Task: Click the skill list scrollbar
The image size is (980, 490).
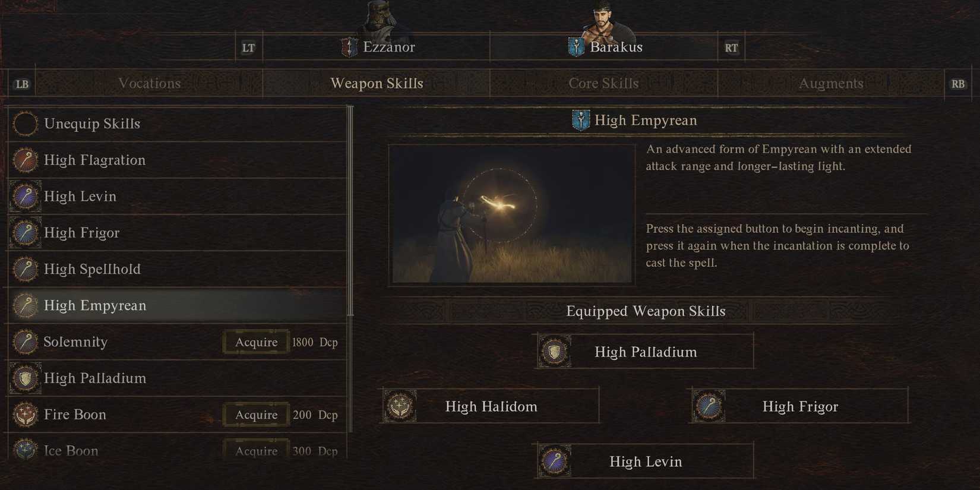Action: coord(350,211)
